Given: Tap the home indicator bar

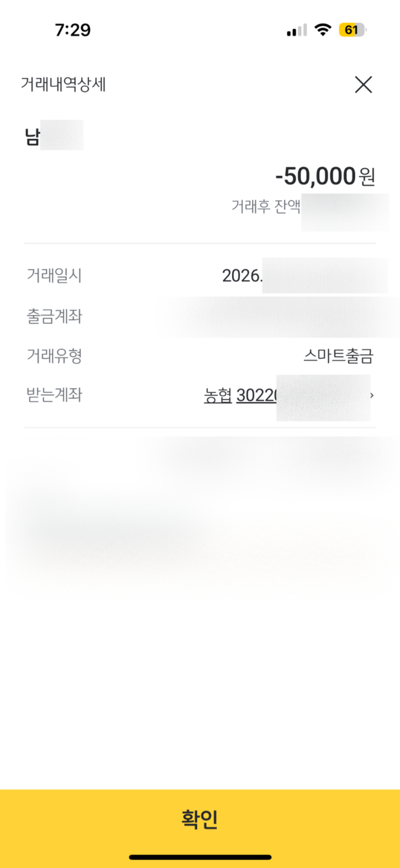Looking at the screenshot, I should [x=200, y=857].
